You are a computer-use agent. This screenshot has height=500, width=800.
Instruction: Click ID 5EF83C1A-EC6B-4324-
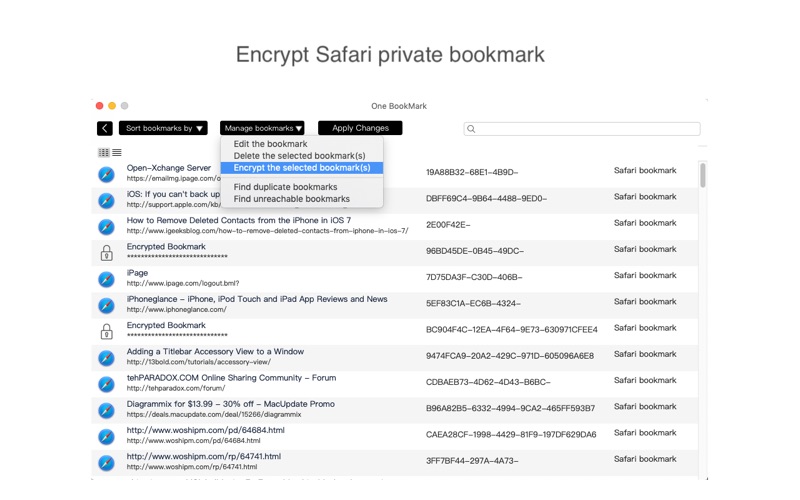tap(473, 304)
